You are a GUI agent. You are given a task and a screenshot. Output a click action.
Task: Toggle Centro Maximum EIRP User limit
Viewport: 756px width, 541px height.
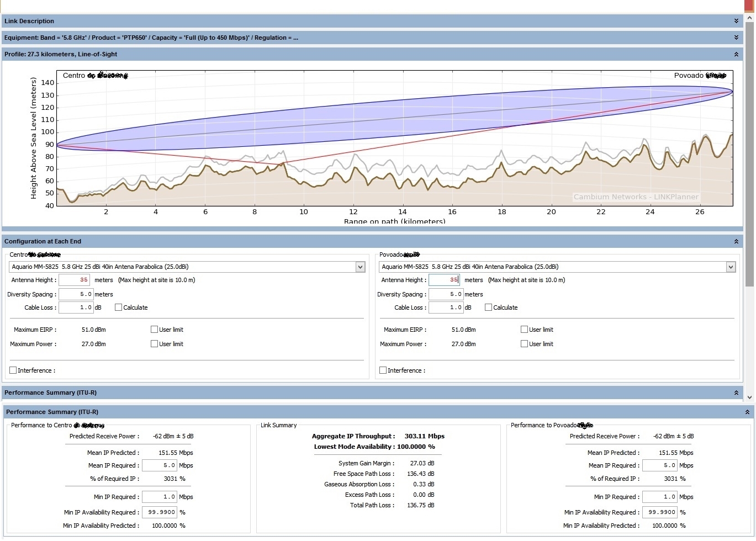point(154,330)
